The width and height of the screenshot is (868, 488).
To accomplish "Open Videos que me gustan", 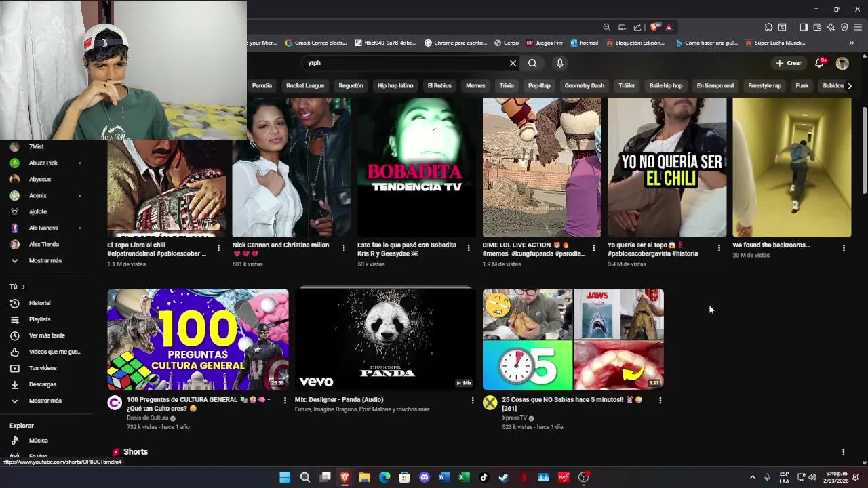I will [x=54, y=352].
